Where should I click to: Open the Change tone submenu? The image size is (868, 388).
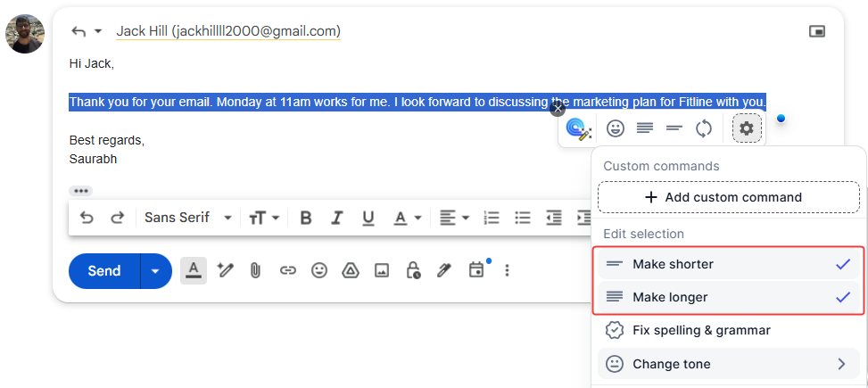(727, 364)
